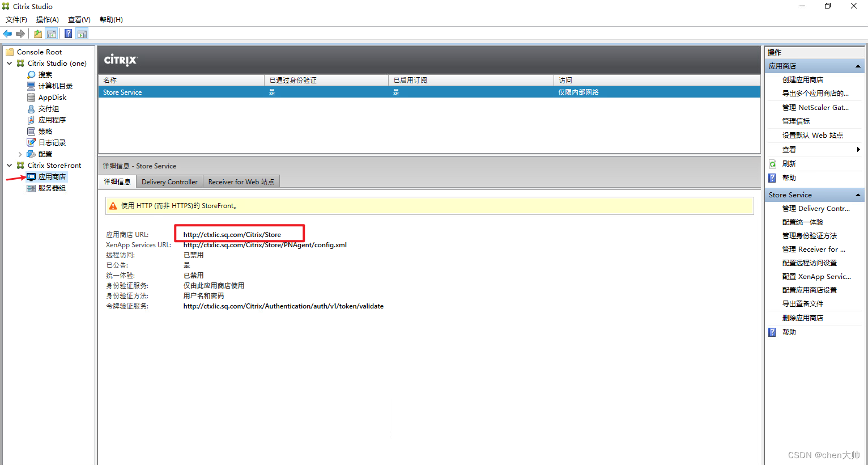Screen dimensions: 868x465
Task: Click the blue Help toolbar icon
Action: tap(68, 34)
